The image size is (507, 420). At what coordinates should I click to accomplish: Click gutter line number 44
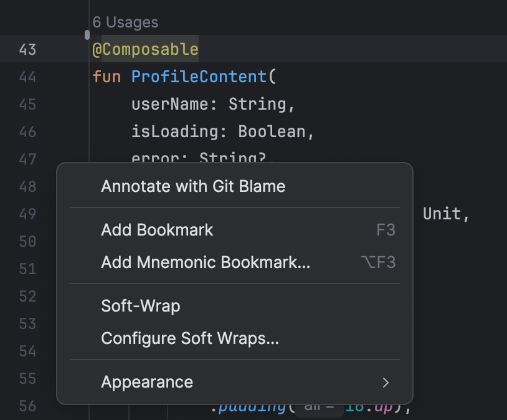27,77
